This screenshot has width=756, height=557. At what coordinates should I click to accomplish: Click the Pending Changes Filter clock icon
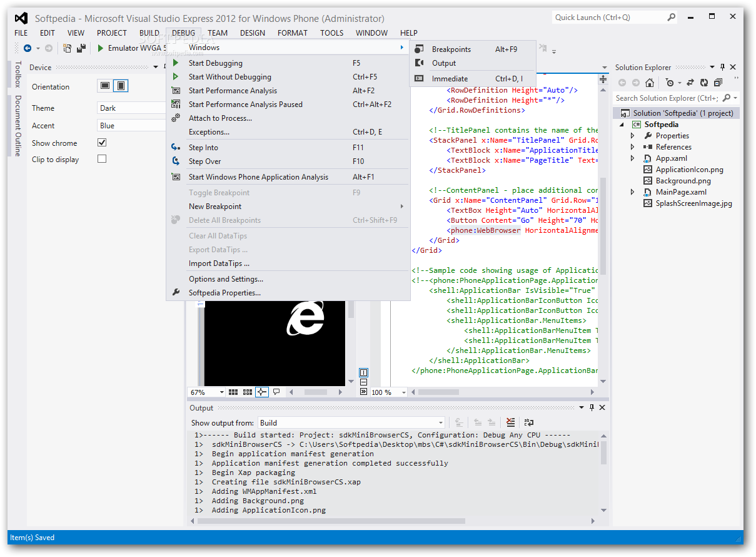coord(670,83)
